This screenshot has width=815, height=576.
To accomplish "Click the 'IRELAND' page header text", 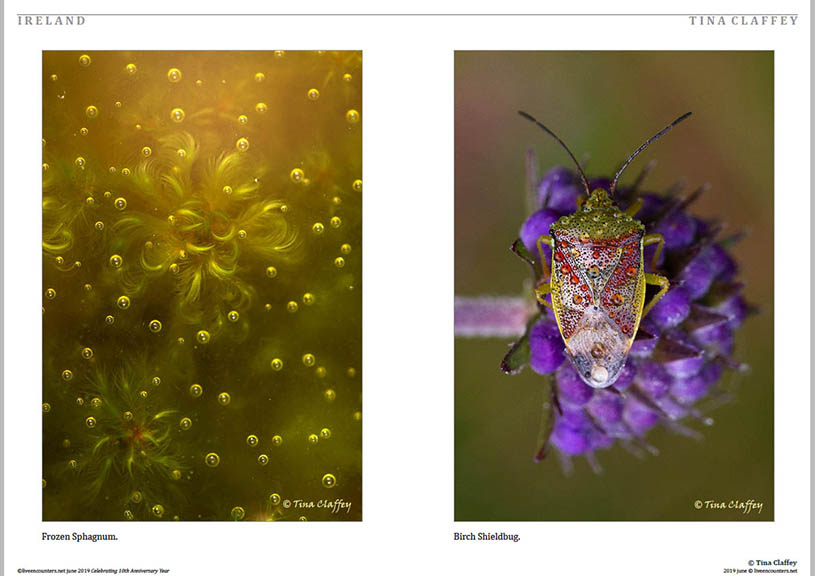I will [51, 21].
